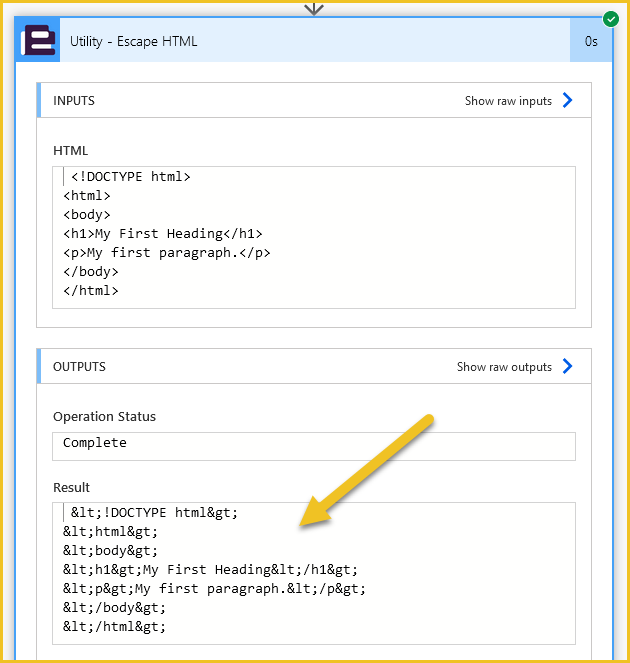
Task: Click the blue chevron beside Show raw inputs
Action: pos(567,100)
